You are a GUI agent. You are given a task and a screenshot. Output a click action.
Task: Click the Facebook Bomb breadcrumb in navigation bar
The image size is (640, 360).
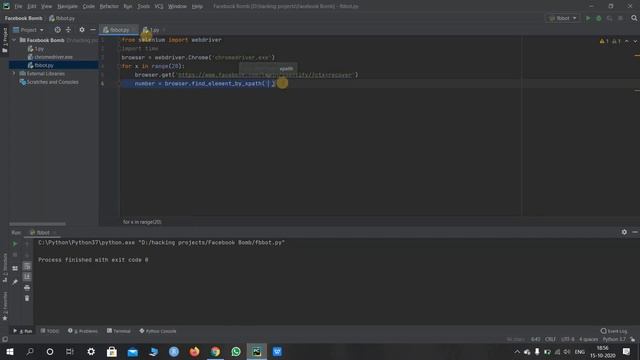point(24,18)
